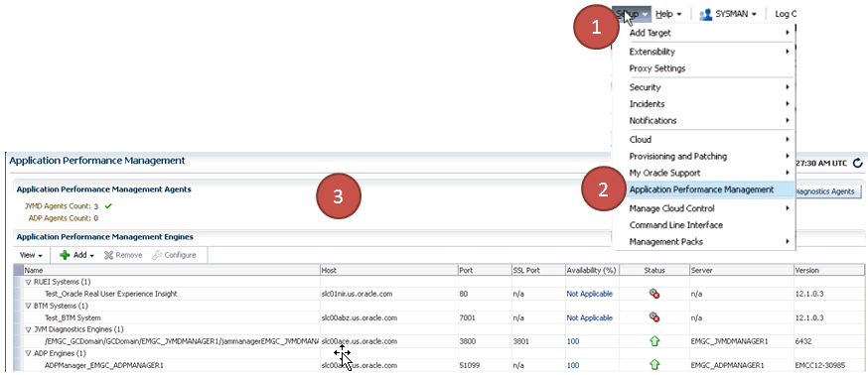Click Not Applicable link for RUEI system

click(589, 295)
